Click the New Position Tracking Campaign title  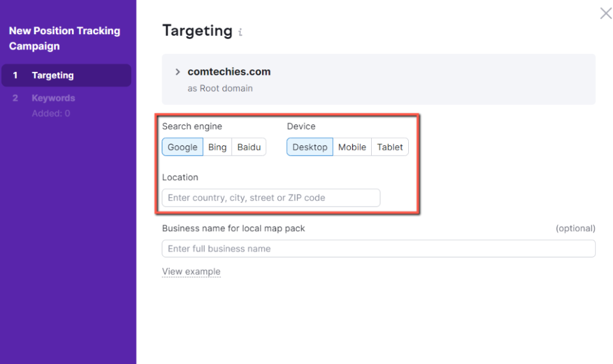click(64, 38)
